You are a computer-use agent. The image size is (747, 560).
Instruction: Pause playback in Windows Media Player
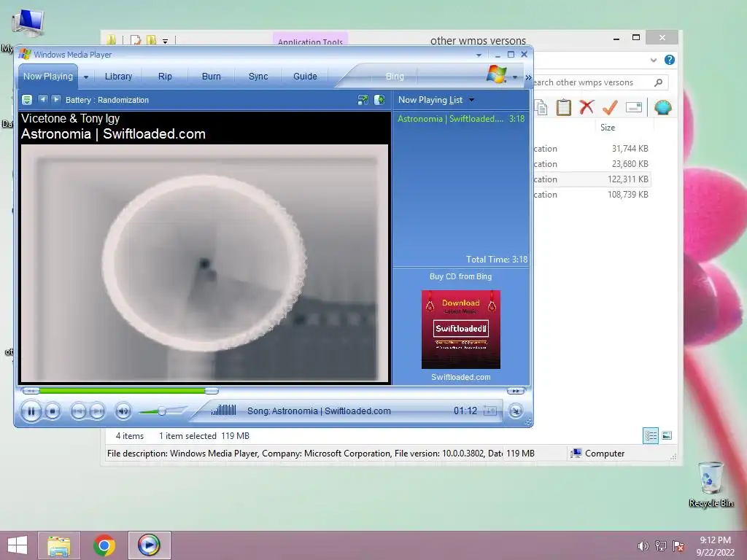point(31,411)
